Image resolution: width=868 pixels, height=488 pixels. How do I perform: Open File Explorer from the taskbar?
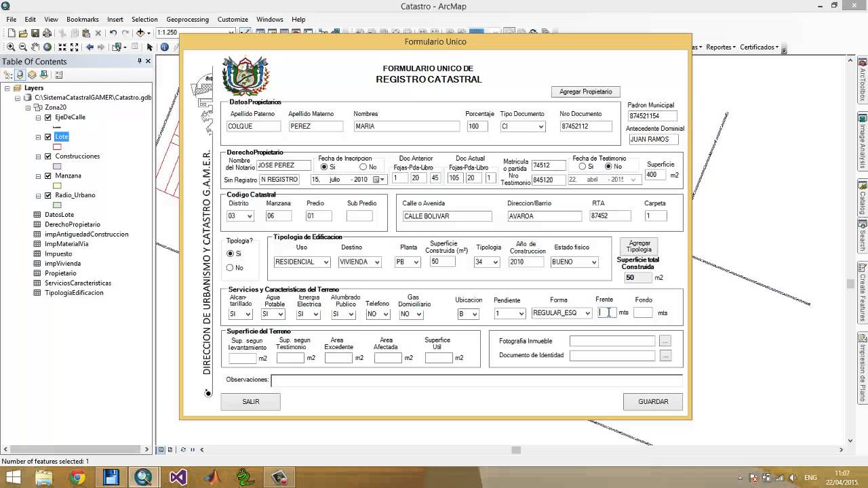click(x=43, y=477)
